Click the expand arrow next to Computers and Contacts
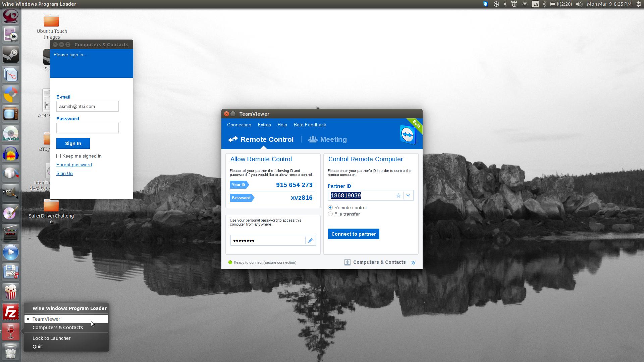 coord(413,262)
